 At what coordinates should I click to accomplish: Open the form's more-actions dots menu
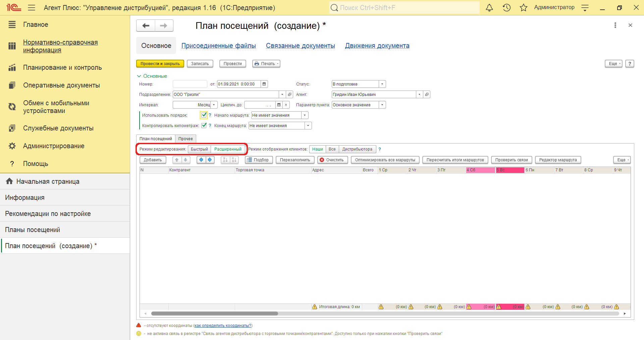615,25
